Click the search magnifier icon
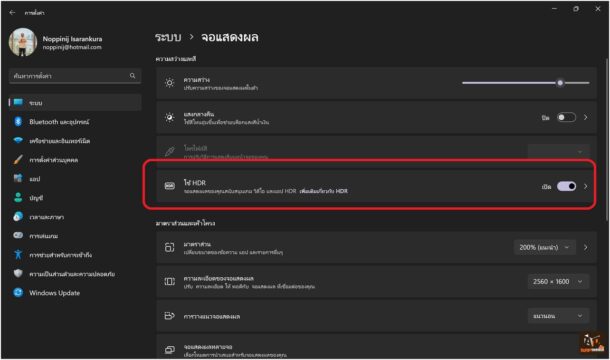The width and height of the screenshot is (610, 360). [132, 76]
